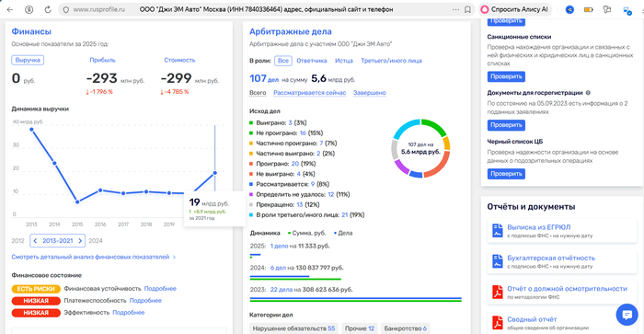Open Отчёт о должной осмотрительности
The width and height of the screenshot is (644, 334).
[567, 289]
